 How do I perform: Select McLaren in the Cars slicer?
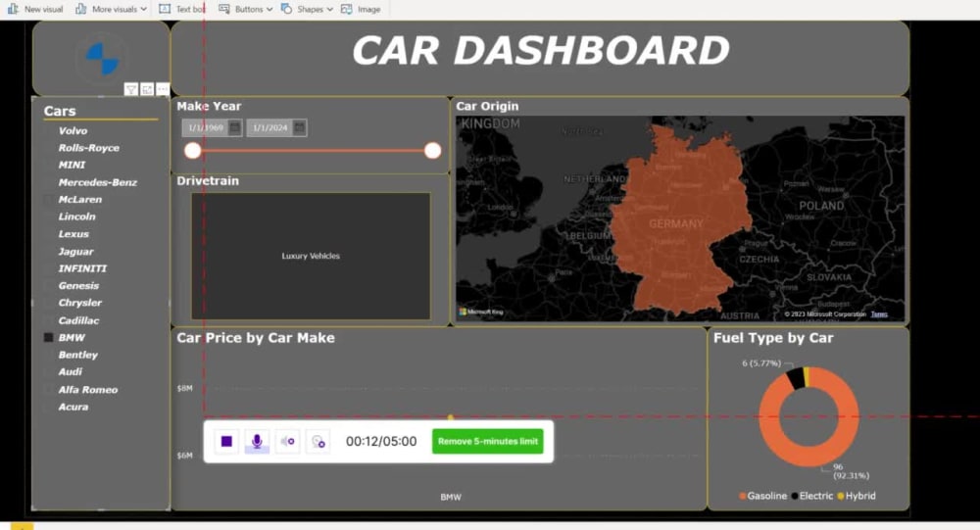(79, 200)
